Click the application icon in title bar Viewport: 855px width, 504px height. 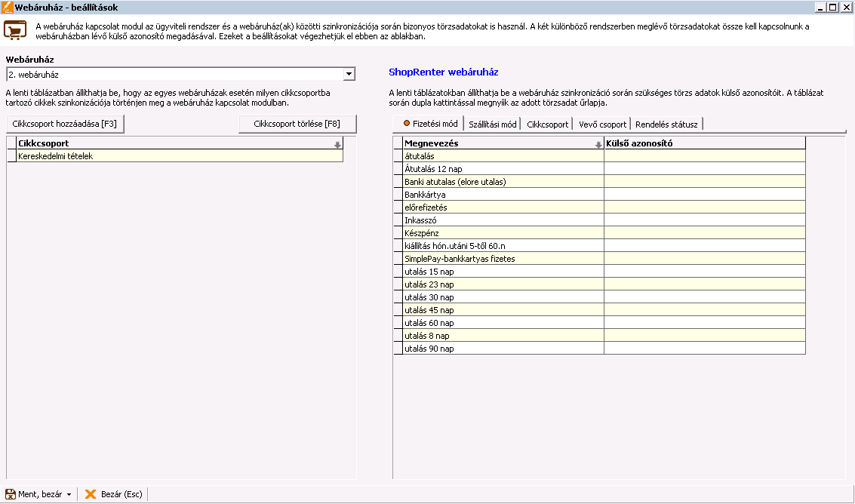coord(7,7)
